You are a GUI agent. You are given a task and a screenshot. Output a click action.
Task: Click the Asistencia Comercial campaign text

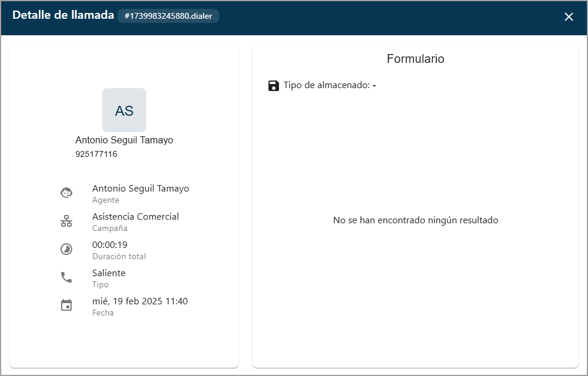(135, 217)
